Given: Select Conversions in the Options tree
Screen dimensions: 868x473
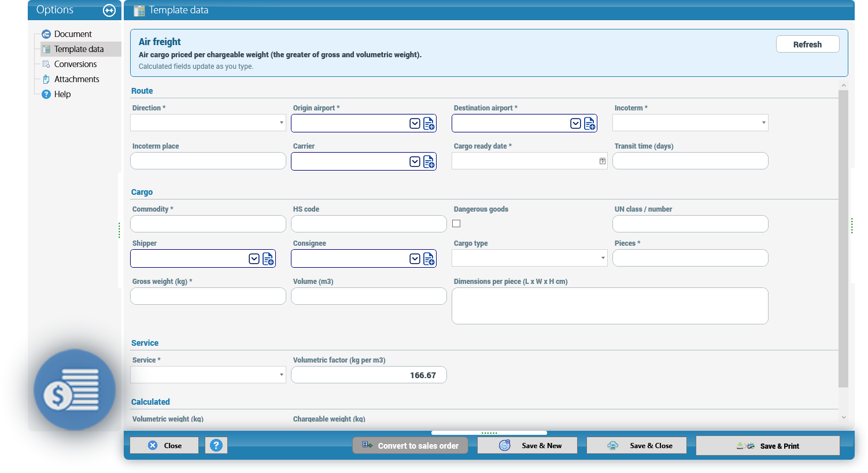Looking at the screenshot, I should pos(75,64).
